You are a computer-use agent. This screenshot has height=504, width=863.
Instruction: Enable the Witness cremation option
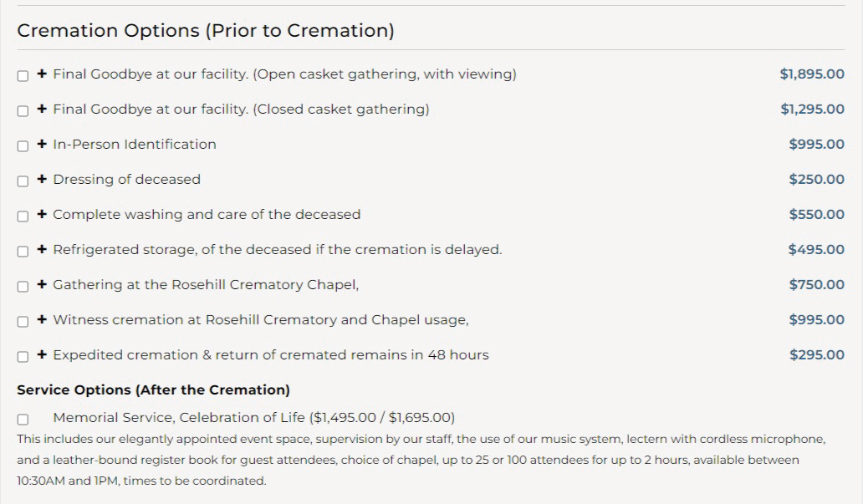pyautogui.click(x=23, y=321)
